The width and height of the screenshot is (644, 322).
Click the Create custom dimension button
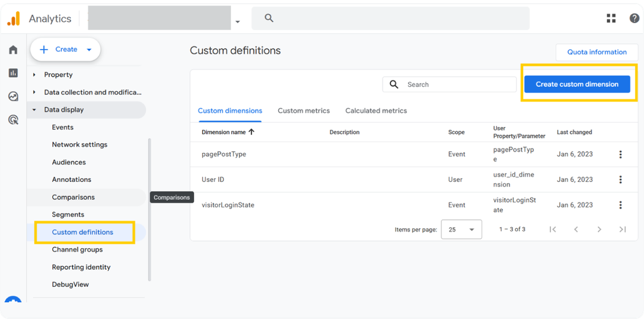(x=577, y=84)
